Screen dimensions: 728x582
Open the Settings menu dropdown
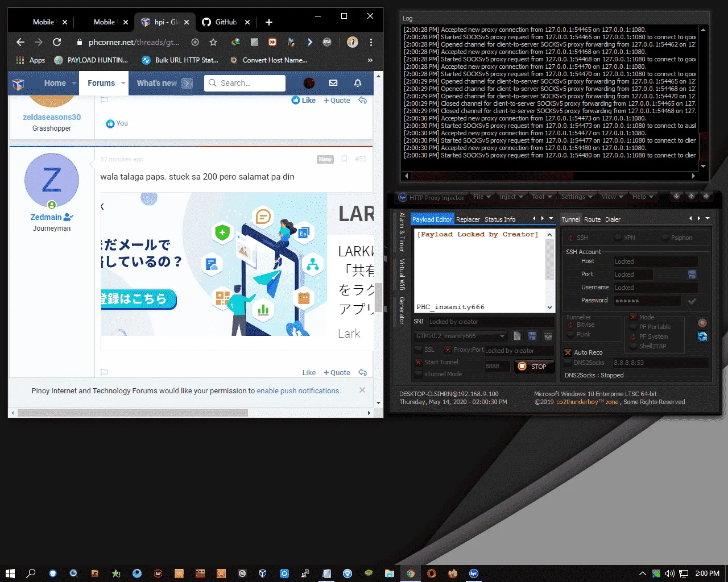click(x=577, y=197)
